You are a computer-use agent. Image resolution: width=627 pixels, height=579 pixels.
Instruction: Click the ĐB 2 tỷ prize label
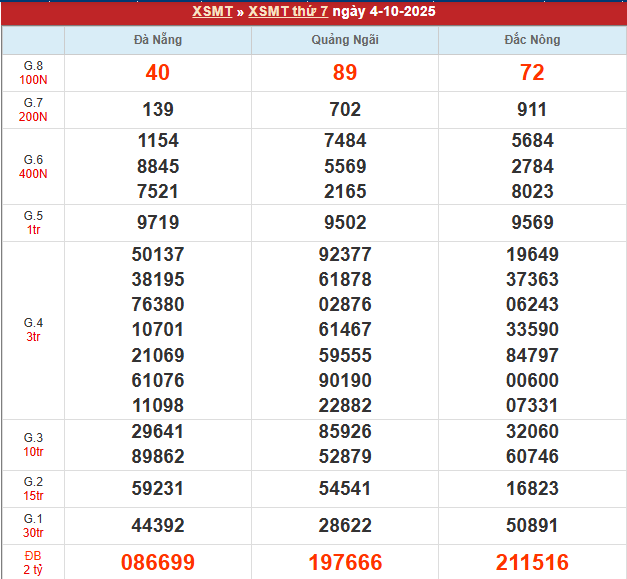(x=33, y=562)
